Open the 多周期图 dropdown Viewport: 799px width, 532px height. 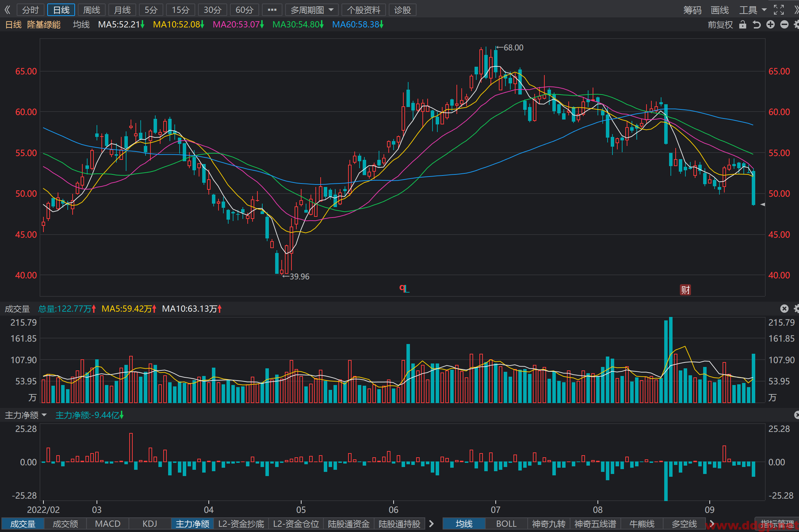[312, 10]
